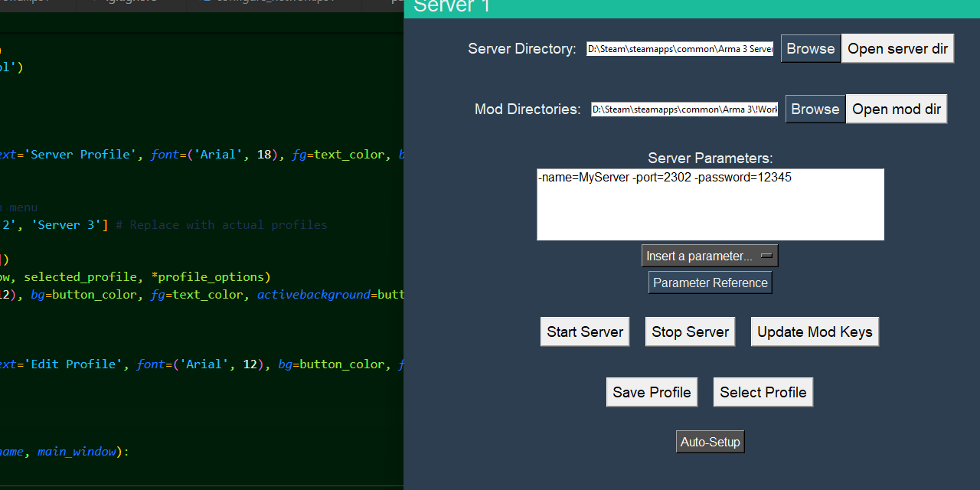Browse for the Server Directory
The height and width of the screenshot is (490, 980).
pos(810,47)
